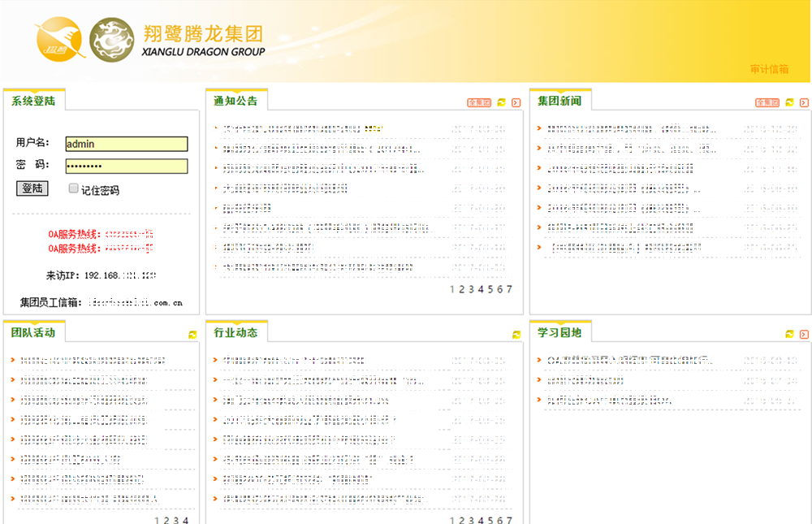Screen dimensions: 812x524
Task: Go to page 3 of 团队活动
Action: (x=176, y=519)
